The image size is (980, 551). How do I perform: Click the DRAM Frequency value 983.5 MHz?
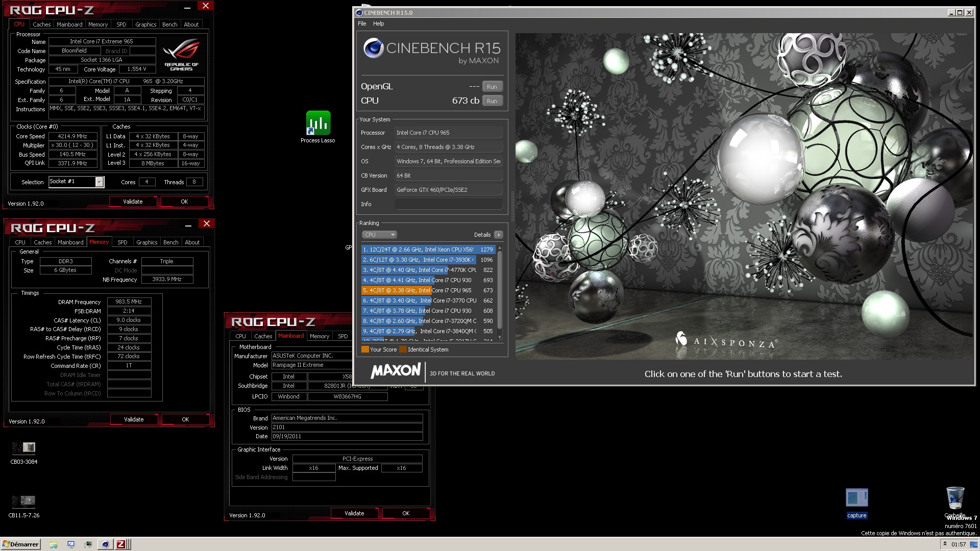[129, 302]
